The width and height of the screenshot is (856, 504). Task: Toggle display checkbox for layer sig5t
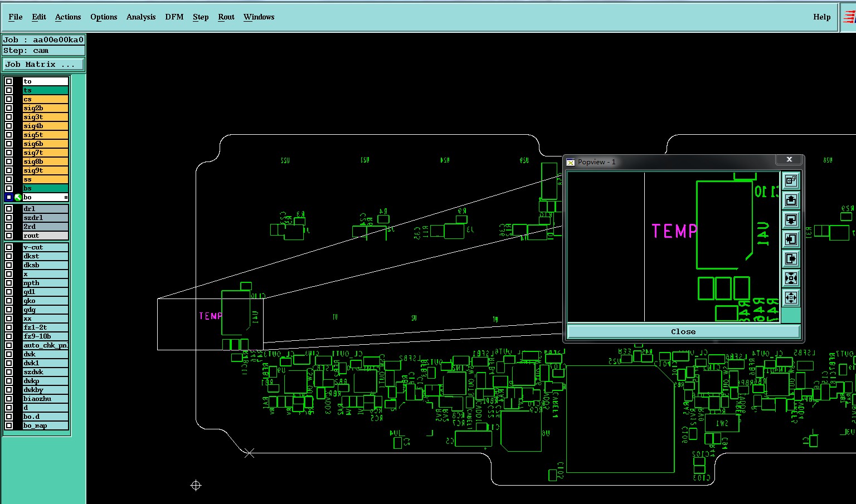click(9, 135)
